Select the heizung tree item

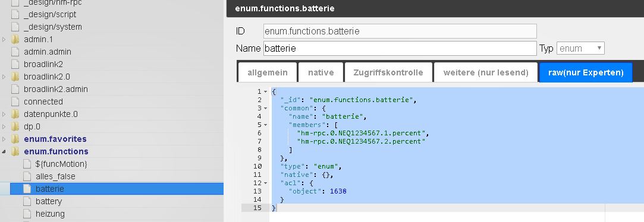[x=50, y=214]
